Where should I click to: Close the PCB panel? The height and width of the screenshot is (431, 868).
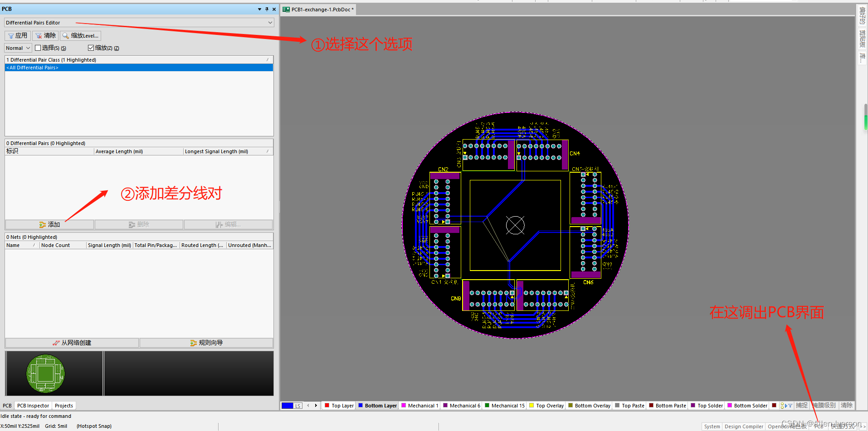[274, 9]
